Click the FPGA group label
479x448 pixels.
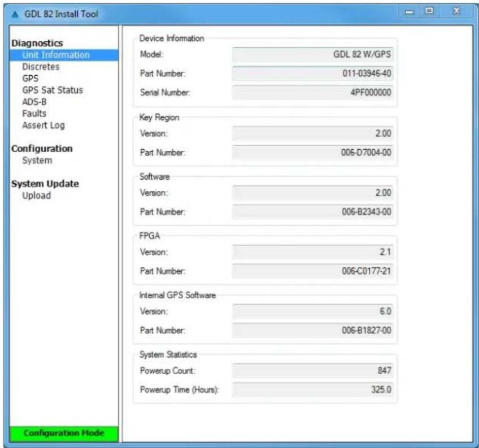pos(149,236)
